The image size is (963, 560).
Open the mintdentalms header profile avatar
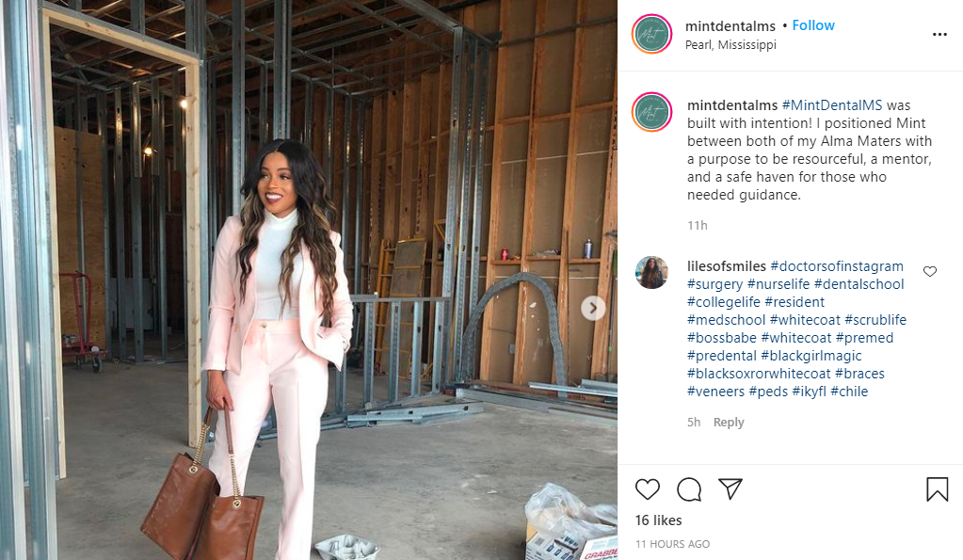651,34
